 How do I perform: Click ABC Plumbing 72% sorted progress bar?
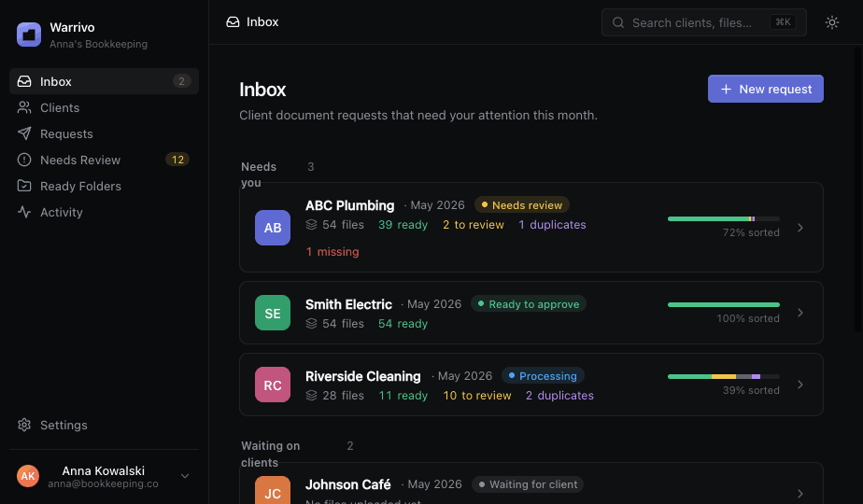pos(724,219)
